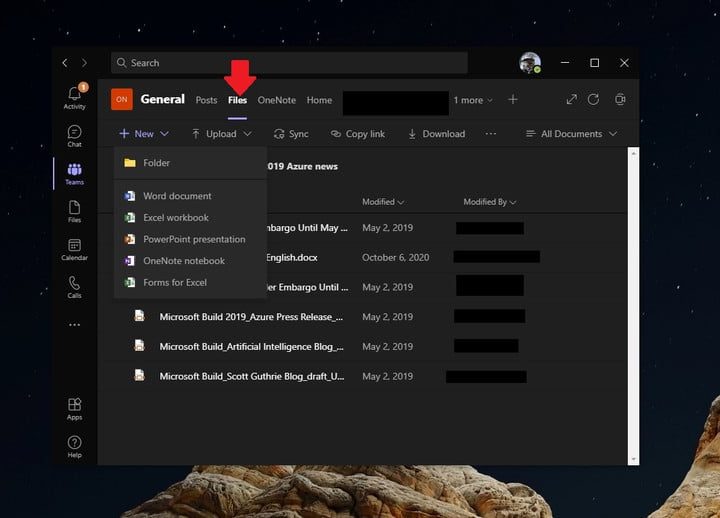Create a new Folder
The image size is (720, 518).
[x=190, y=163]
